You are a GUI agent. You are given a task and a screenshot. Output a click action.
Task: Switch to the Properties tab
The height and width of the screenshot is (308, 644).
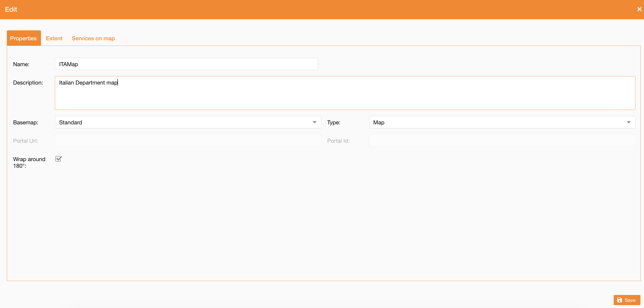point(23,38)
